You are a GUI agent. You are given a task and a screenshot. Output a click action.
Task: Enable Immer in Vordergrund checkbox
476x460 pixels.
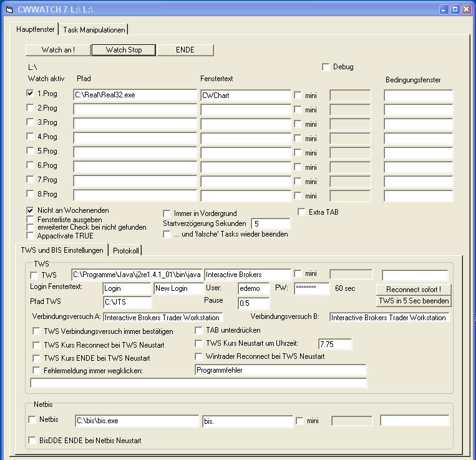167,213
